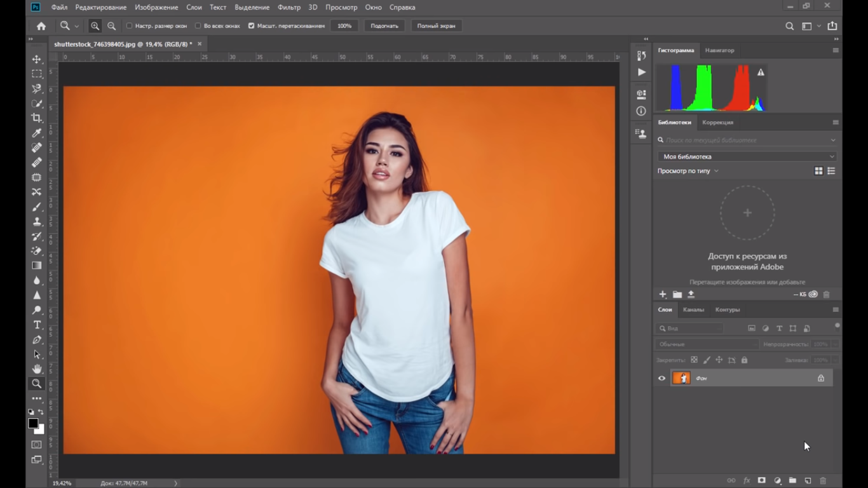Create a new layer icon
Screen dimensions: 868x488
[808, 480]
